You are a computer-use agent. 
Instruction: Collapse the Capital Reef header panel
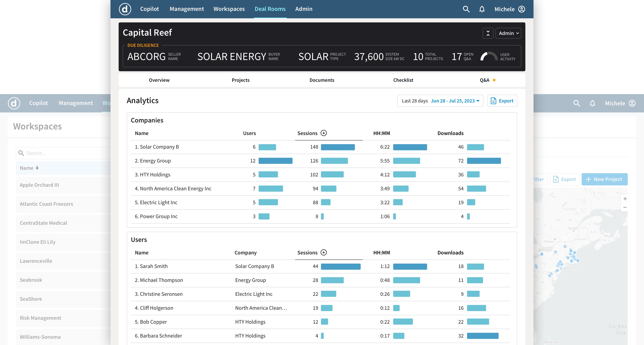[x=488, y=33]
